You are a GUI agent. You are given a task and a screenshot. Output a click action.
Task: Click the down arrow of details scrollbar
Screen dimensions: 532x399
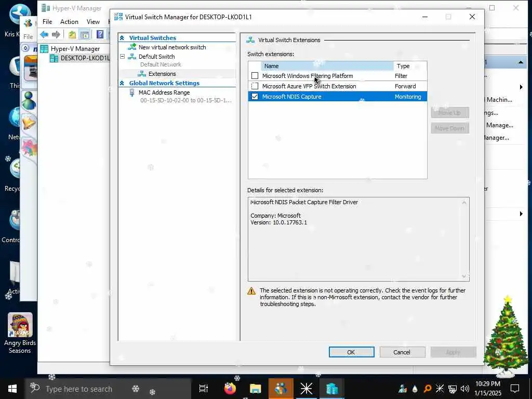464,276
